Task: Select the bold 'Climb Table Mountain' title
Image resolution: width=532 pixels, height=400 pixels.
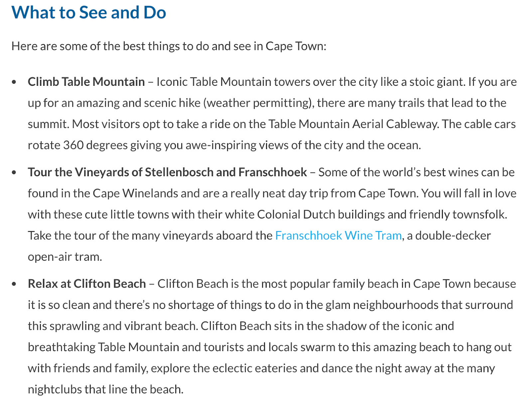Action: coord(86,82)
